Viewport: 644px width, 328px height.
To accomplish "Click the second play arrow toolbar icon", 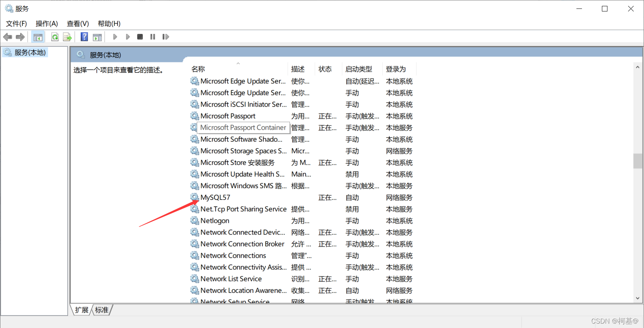I will click(128, 37).
